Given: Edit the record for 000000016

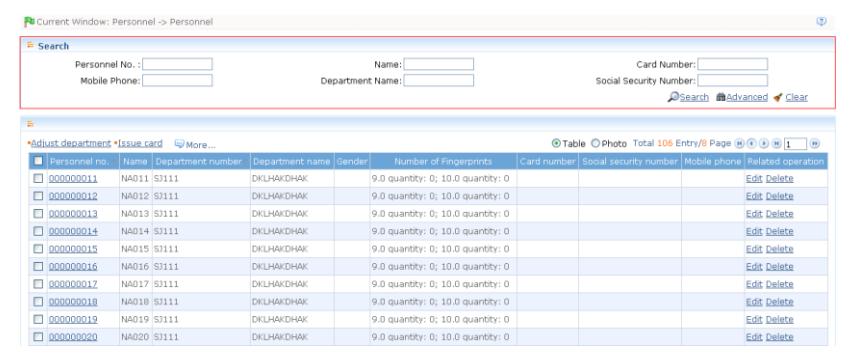Looking at the screenshot, I should pos(754,267).
